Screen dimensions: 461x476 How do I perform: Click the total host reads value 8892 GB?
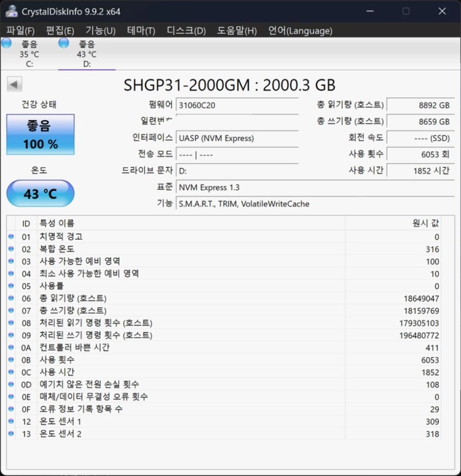coord(420,105)
